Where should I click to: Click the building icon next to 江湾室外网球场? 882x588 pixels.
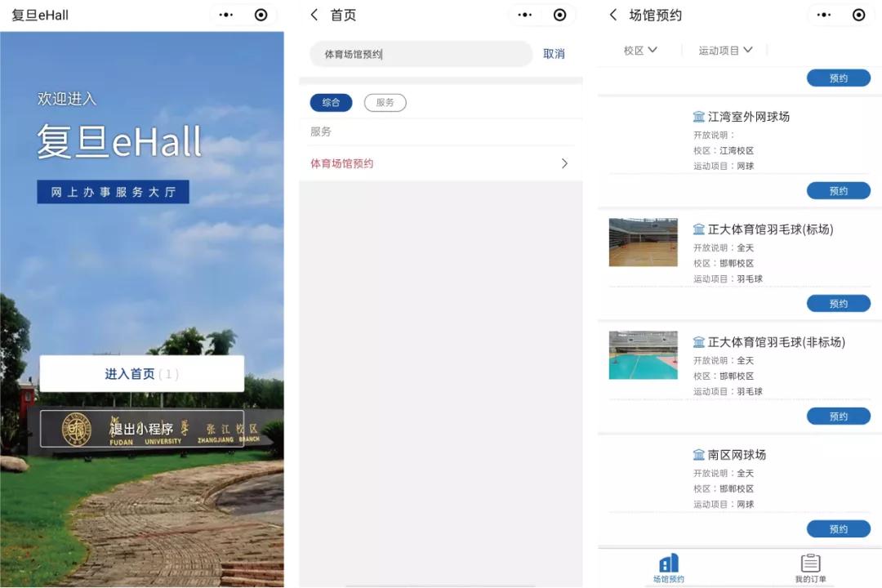coord(698,116)
